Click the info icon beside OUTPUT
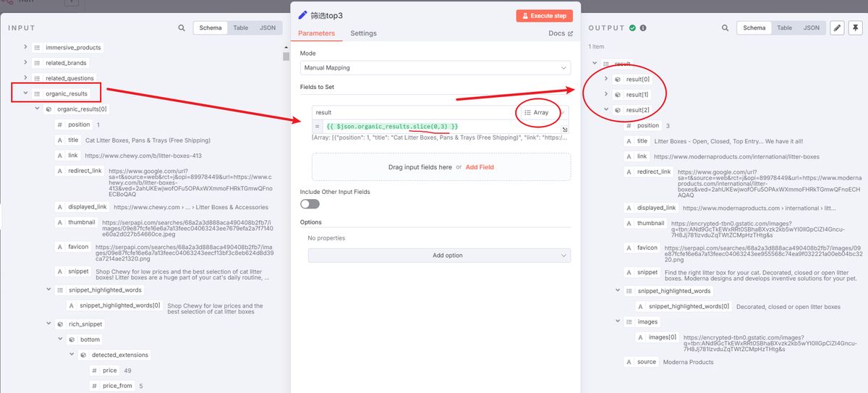This screenshot has height=393, width=868. [x=643, y=28]
